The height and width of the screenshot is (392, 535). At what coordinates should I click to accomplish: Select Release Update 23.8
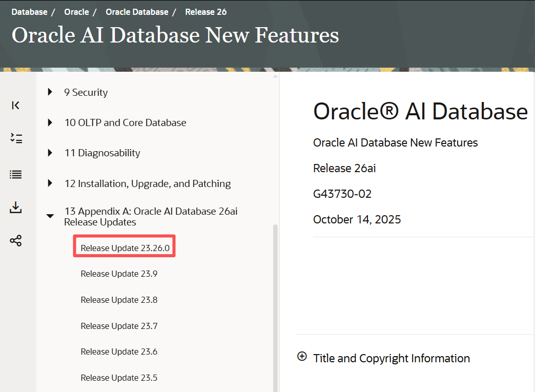119,300
